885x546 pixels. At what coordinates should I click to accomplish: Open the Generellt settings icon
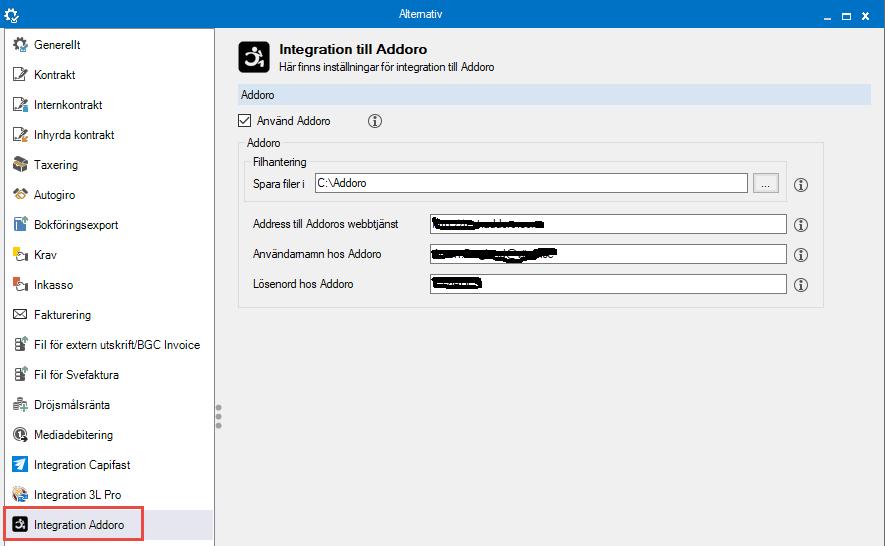click(20, 45)
